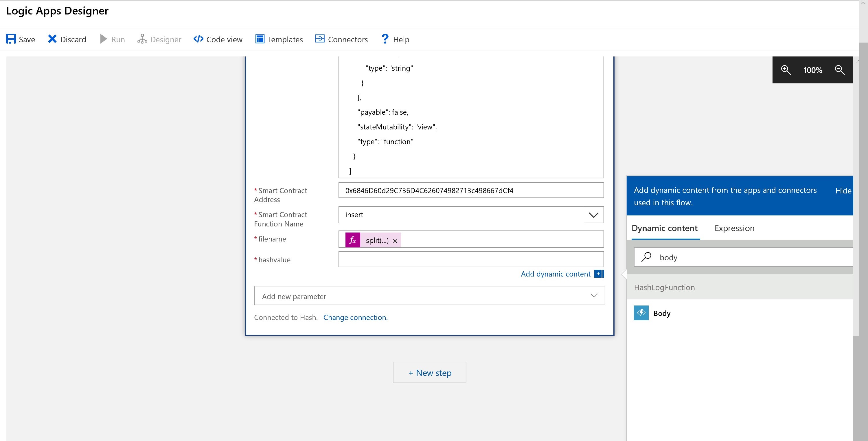Viewport: 868px width, 441px height.
Task: Click the Change connection link
Action: click(x=355, y=317)
